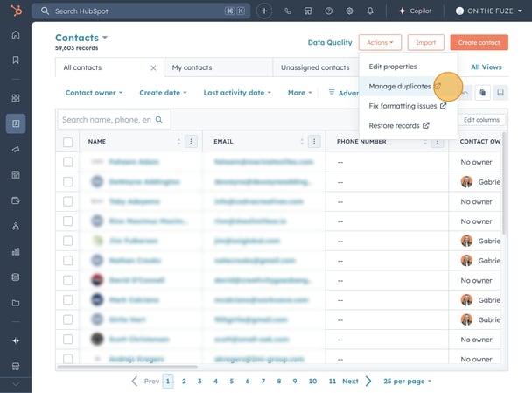
Task: Open the Data Quality link
Action: (330, 42)
